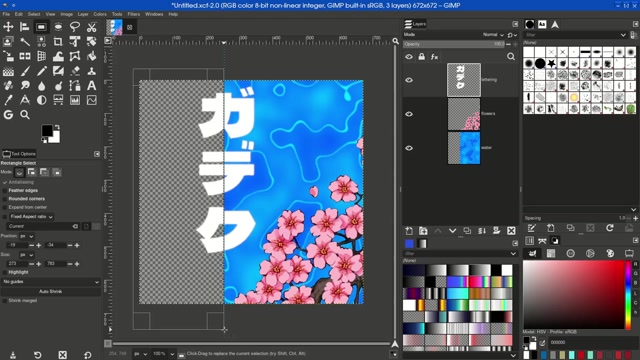
Task: Click the foreground black color swatch in toolbox
Action: pyautogui.click(x=47, y=131)
